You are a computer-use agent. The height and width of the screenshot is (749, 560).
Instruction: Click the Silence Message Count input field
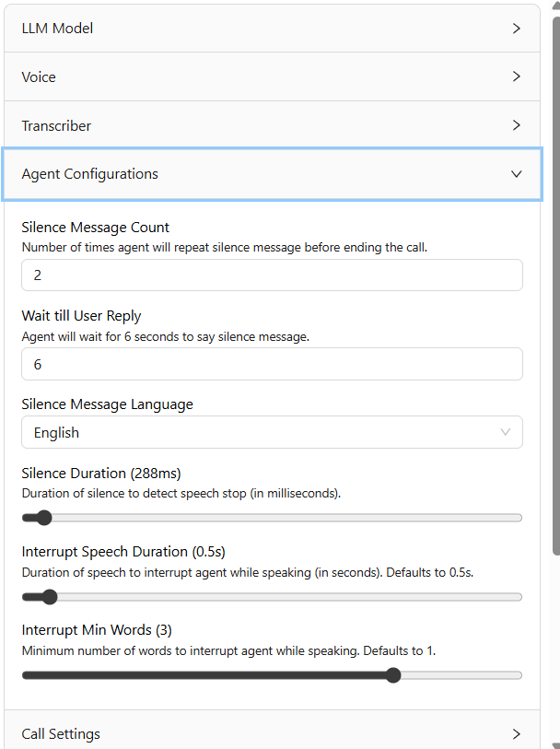tap(272, 275)
